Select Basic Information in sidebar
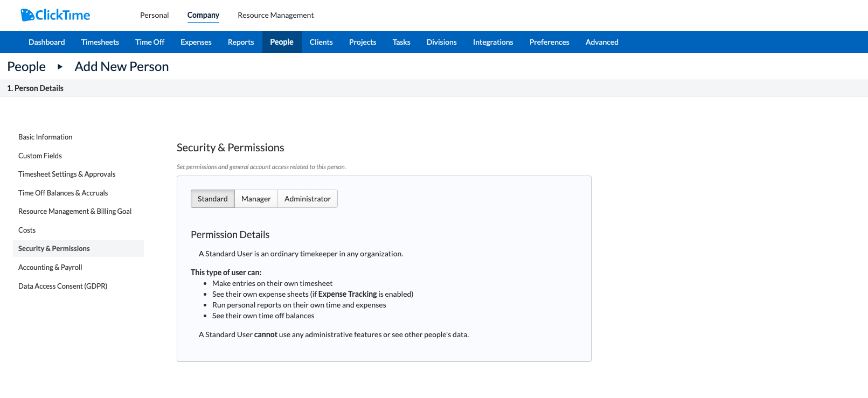The height and width of the screenshot is (398, 868). coord(45,137)
